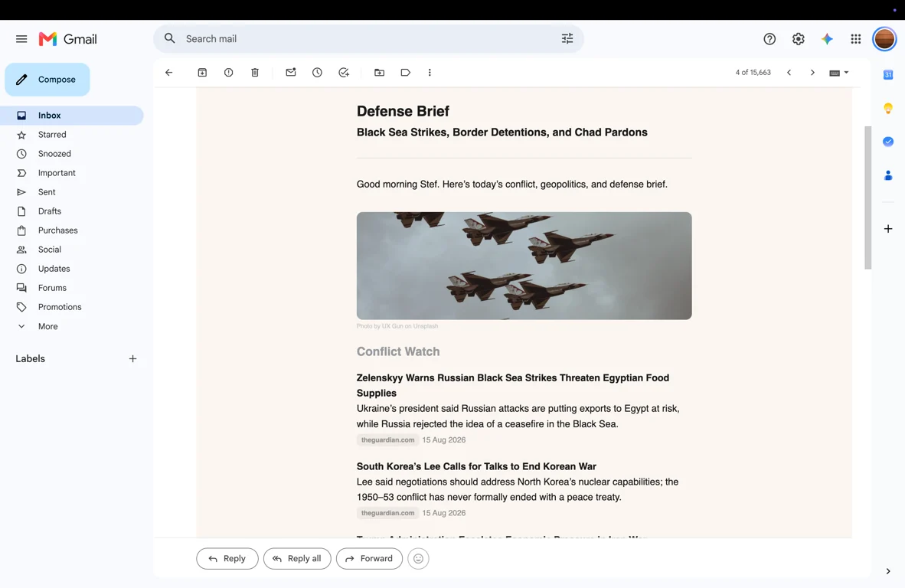Open South Korea's Lee talks headline
This screenshot has height=588, width=905.
(x=476, y=466)
